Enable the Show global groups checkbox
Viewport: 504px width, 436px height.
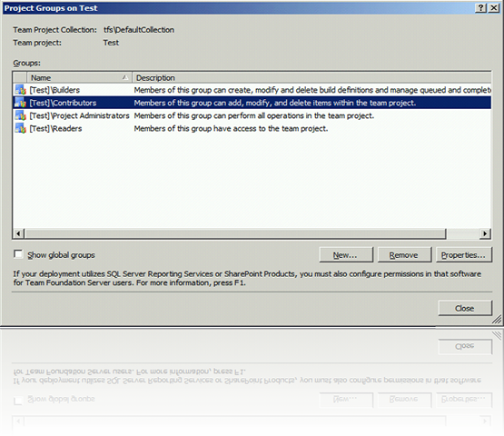click(18, 254)
